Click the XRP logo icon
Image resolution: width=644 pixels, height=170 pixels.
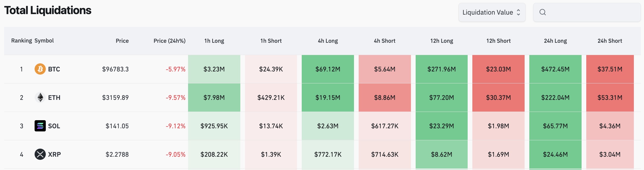tap(40, 154)
